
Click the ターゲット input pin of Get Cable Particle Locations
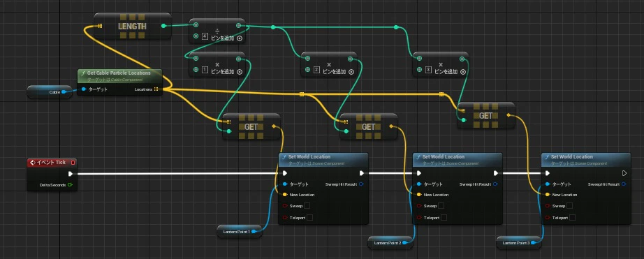point(84,89)
